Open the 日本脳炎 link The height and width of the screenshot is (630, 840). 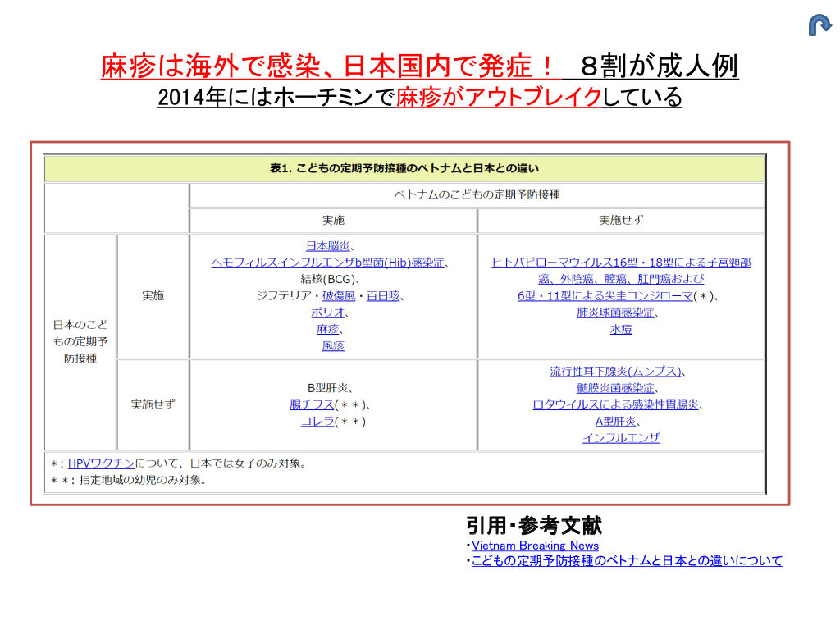(328, 246)
